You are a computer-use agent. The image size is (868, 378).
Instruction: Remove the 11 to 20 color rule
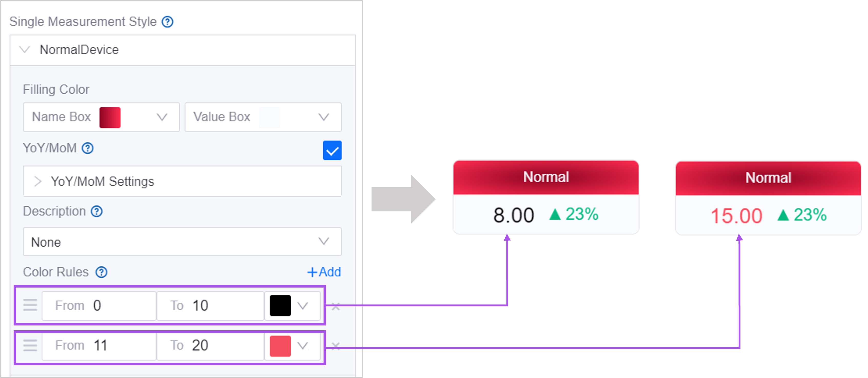coord(336,346)
